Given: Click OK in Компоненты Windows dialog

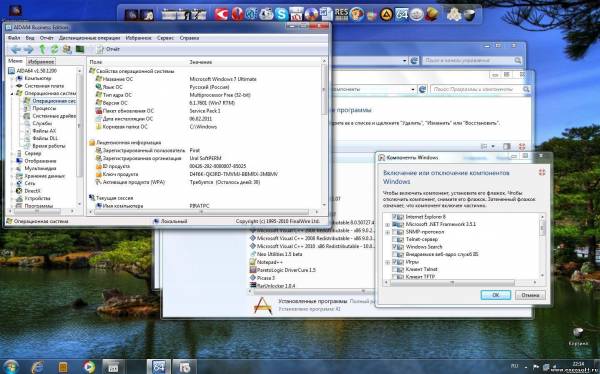Looking at the screenshot, I should point(496,295).
